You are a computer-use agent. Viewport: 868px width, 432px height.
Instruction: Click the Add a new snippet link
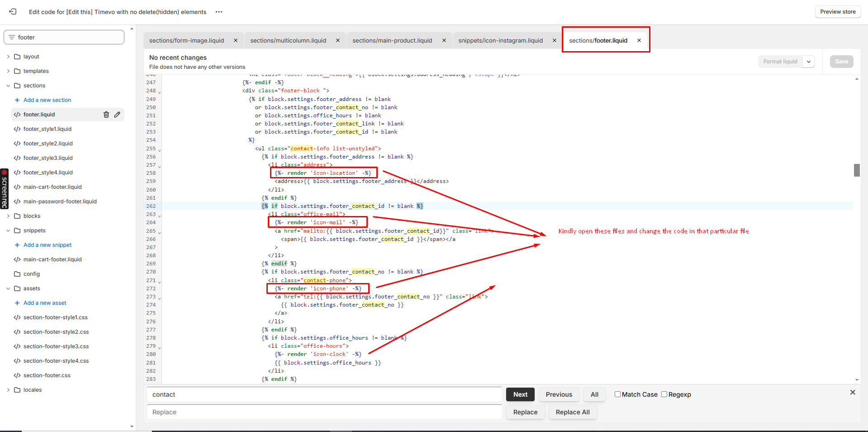tap(47, 245)
